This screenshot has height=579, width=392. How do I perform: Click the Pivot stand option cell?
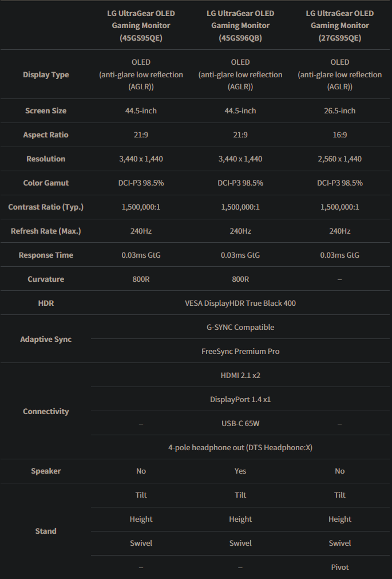coord(340,567)
